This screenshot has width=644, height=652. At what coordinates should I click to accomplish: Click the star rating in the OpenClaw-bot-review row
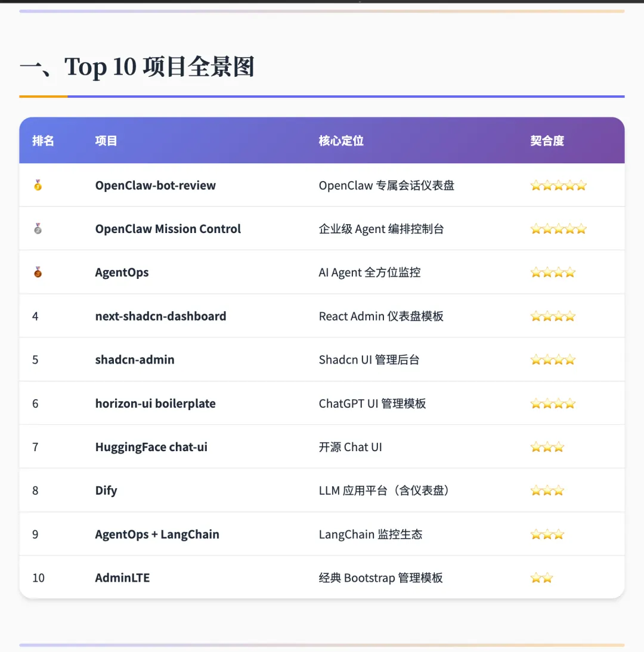(558, 185)
